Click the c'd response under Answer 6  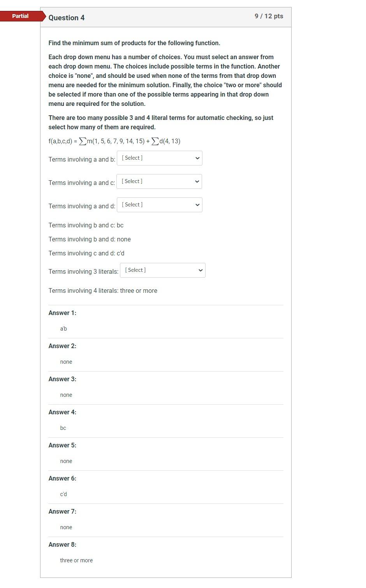63,494
